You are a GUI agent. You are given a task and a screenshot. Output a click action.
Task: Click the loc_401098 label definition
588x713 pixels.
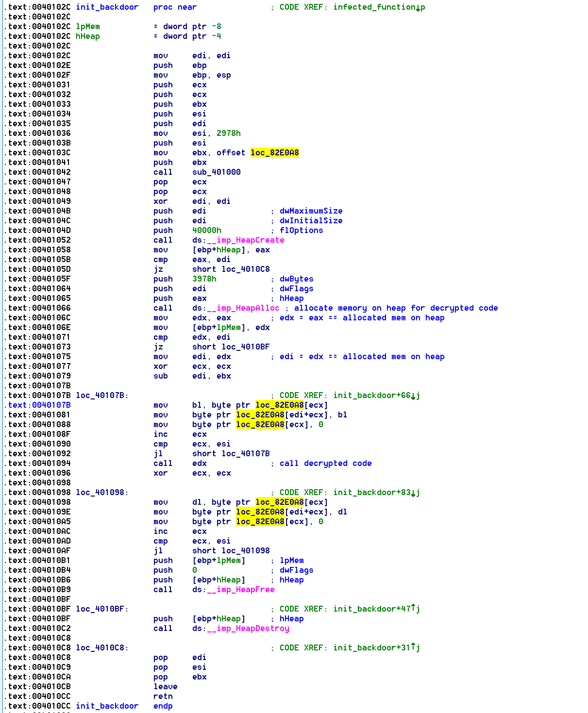click(102, 493)
